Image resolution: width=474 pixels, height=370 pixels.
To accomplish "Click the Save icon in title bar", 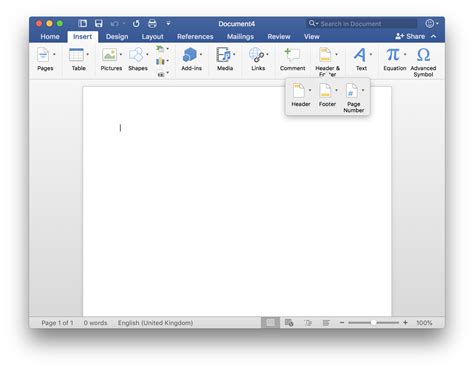I will point(99,23).
